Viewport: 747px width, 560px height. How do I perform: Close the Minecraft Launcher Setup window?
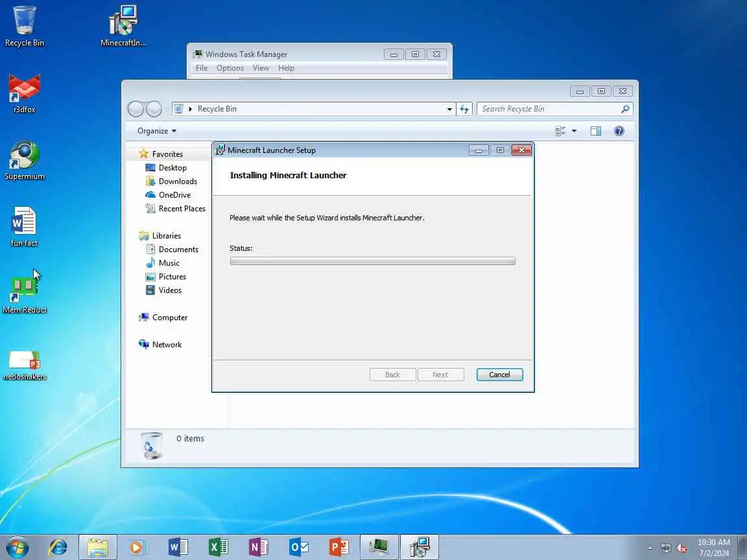tap(521, 150)
